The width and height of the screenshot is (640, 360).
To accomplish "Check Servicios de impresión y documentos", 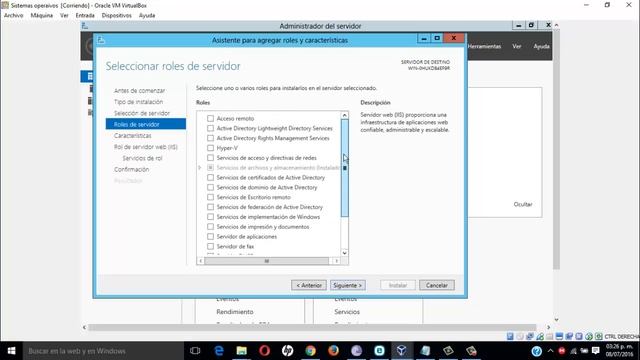I will pyautogui.click(x=210, y=227).
